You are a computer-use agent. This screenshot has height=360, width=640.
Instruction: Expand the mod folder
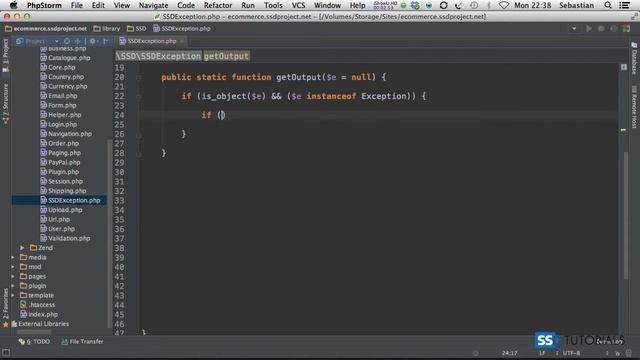[13, 267]
